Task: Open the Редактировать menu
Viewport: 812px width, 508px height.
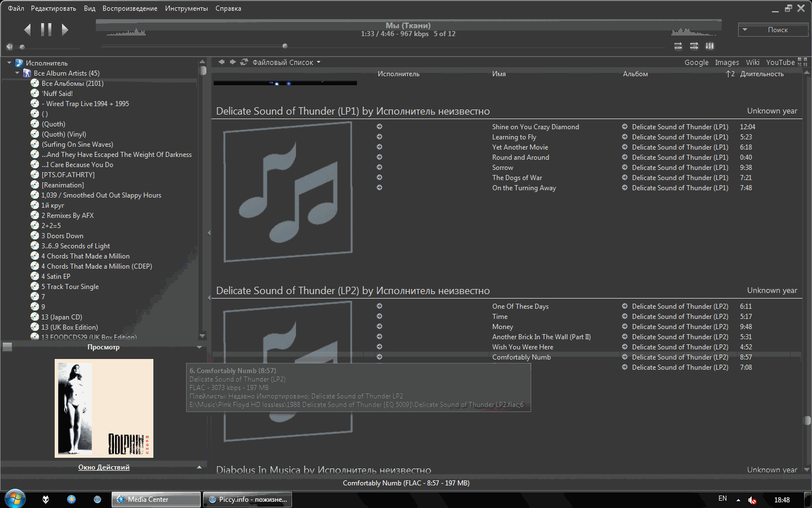Action: 54,8
